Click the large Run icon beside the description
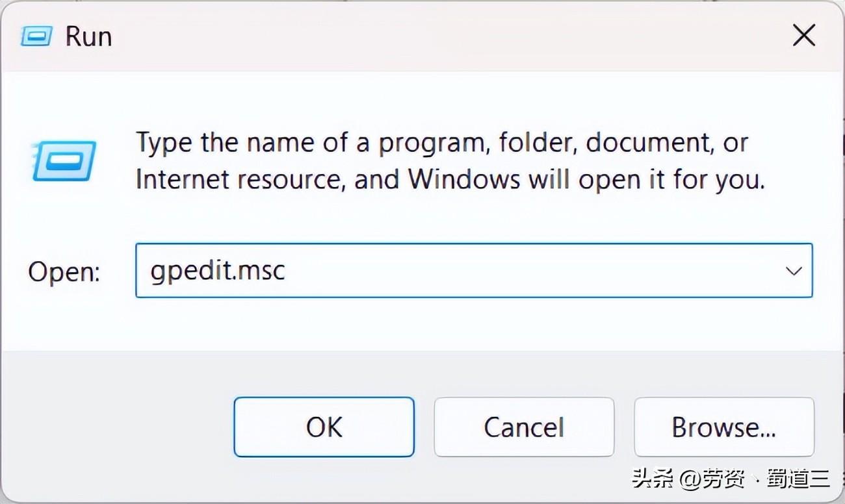 pos(64,160)
